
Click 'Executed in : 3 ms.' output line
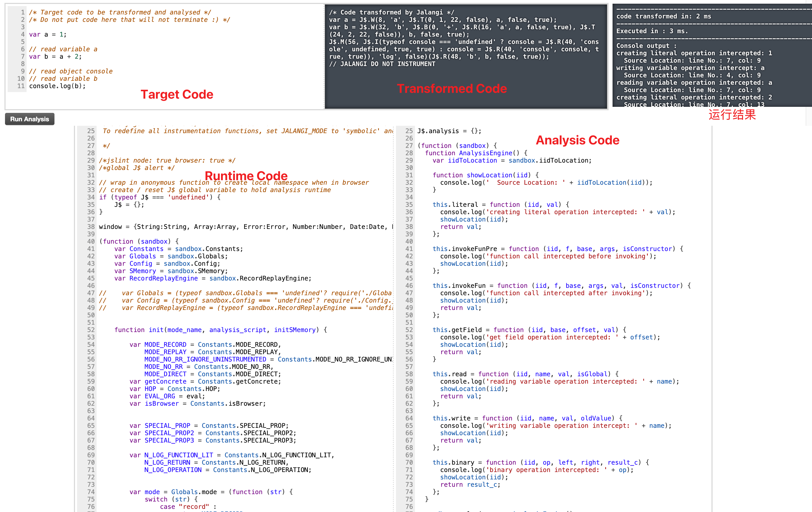[652, 31]
